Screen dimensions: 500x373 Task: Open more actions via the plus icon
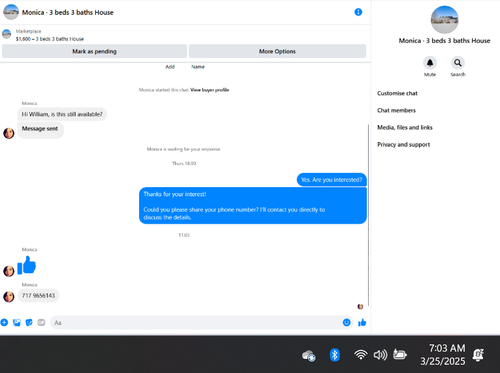pos(4,322)
